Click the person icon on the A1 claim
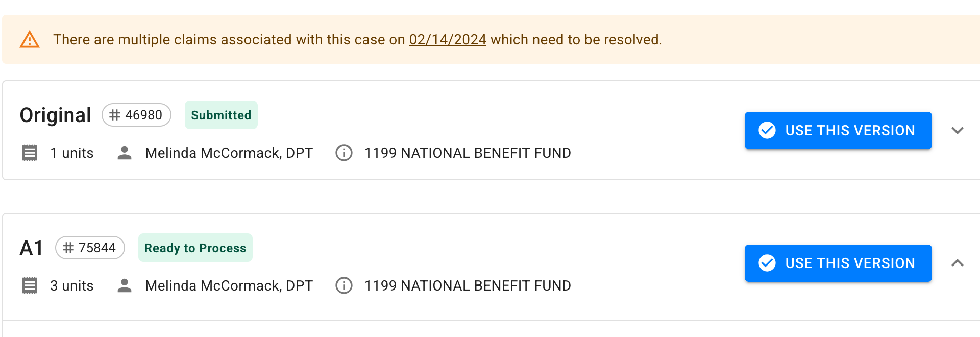 pyautogui.click(x=125, y=285)
